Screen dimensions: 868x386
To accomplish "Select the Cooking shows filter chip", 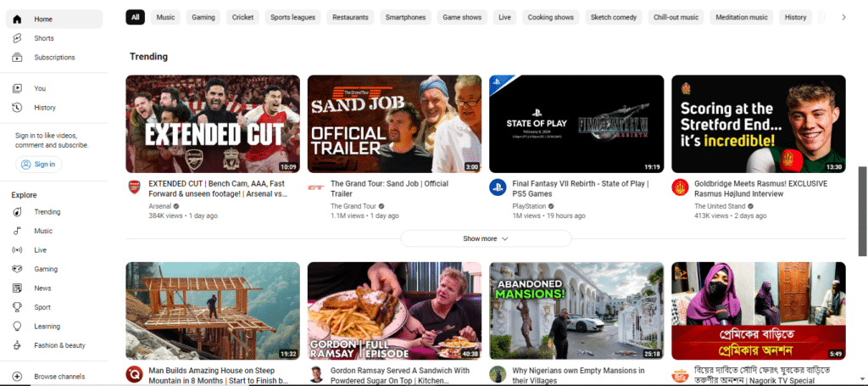I will tap(550, 17).
